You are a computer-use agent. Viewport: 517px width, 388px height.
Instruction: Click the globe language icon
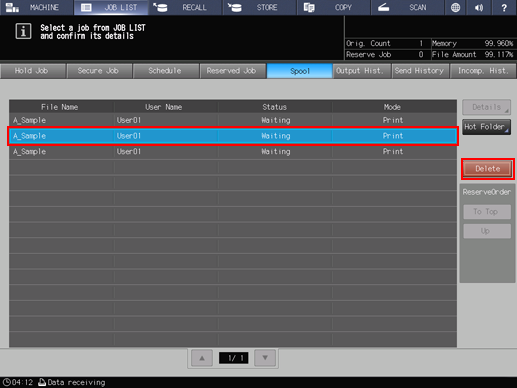tap(455, 7)
